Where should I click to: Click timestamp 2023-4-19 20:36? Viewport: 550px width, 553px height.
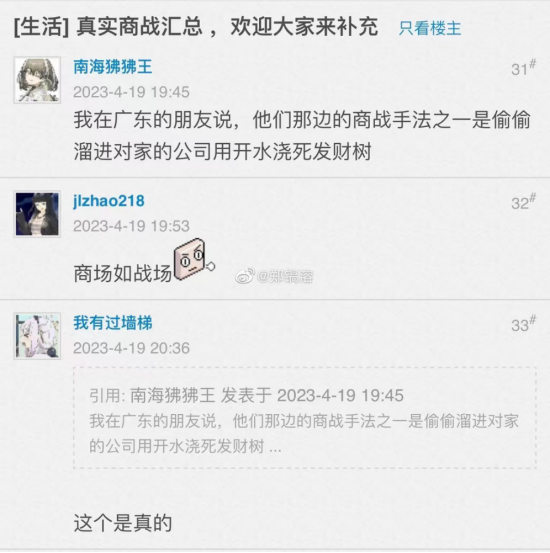(131, 348)
